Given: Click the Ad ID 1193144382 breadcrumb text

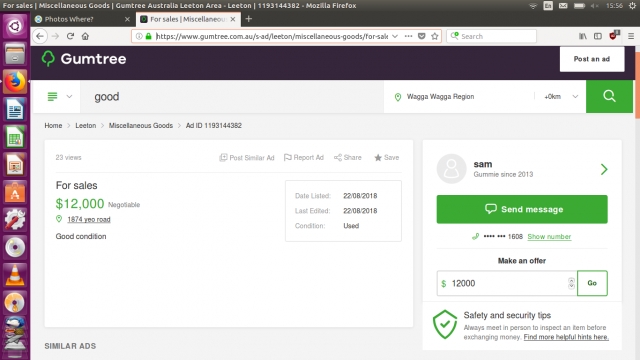Looking at the screenshot, I should coord(214,125).
